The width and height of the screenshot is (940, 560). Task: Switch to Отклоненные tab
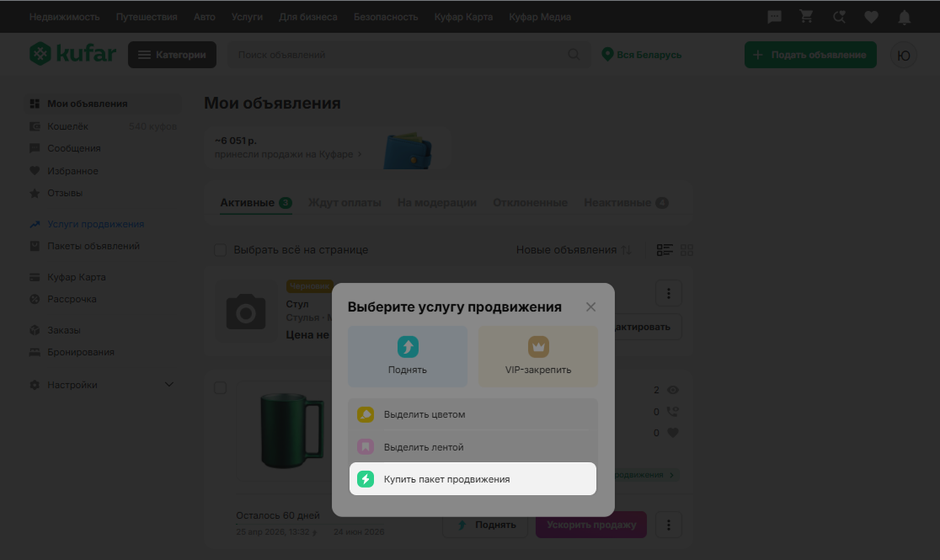(x=530, y=203)
